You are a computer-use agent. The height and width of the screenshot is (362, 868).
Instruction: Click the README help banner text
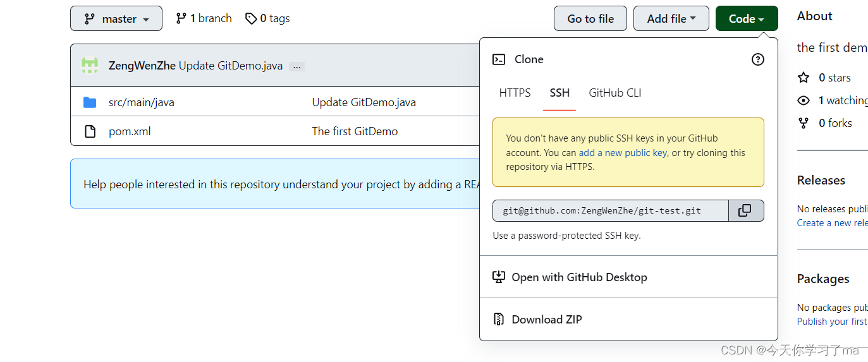click(x=281, y=184)
